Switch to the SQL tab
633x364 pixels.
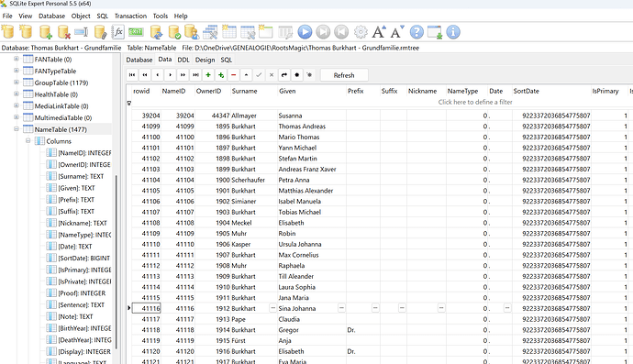[226, 60]
